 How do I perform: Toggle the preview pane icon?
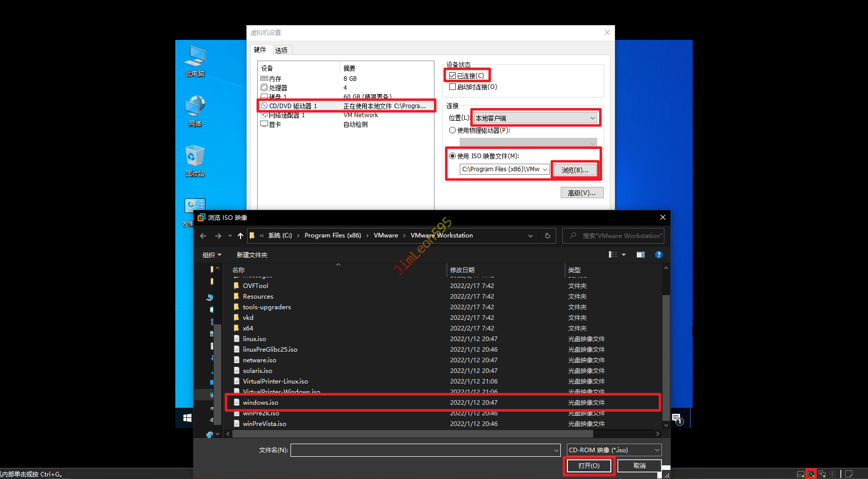[x=640, y=255]
